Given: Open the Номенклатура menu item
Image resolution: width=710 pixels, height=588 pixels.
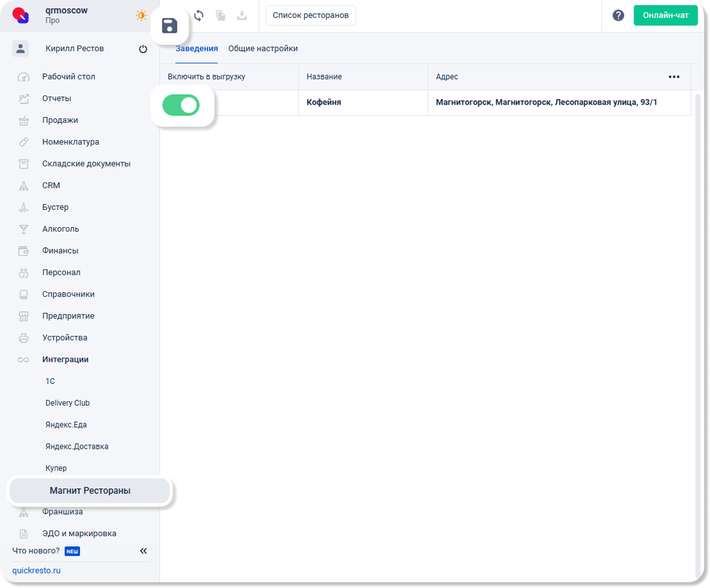Looking at the screenshot, I should (70, 142).
